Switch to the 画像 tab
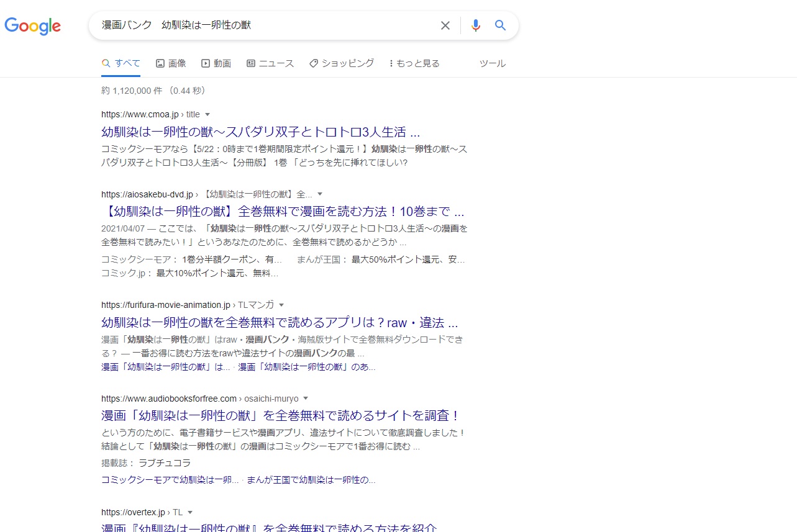The height and width of the screenshot is (532, 797). (171, 63)
